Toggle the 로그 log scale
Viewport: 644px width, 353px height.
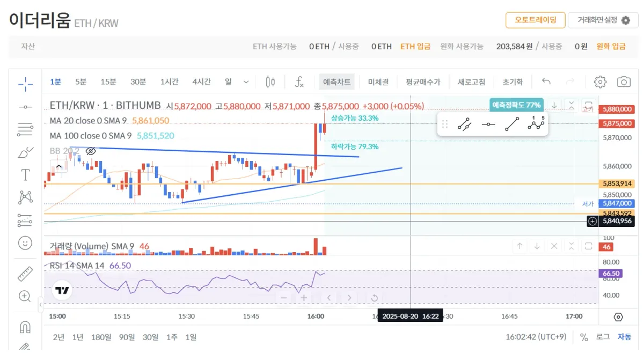pyautogui.click(x=603, y=337)
